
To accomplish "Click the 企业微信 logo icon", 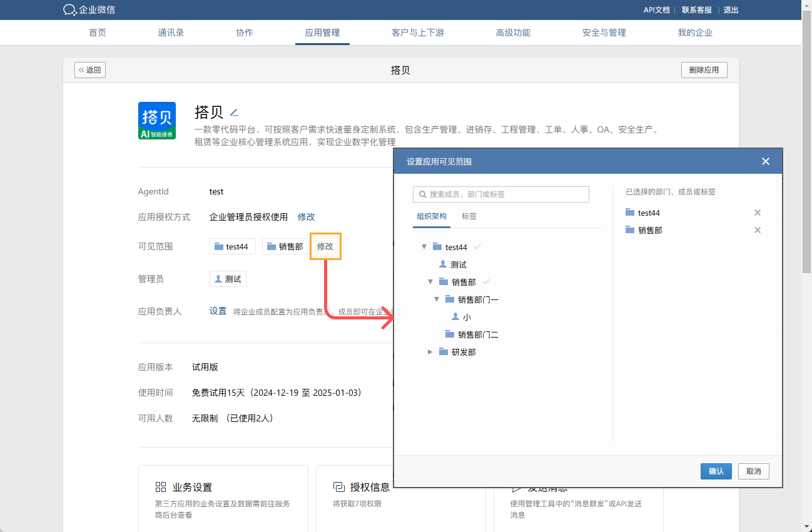I will 69,10.
